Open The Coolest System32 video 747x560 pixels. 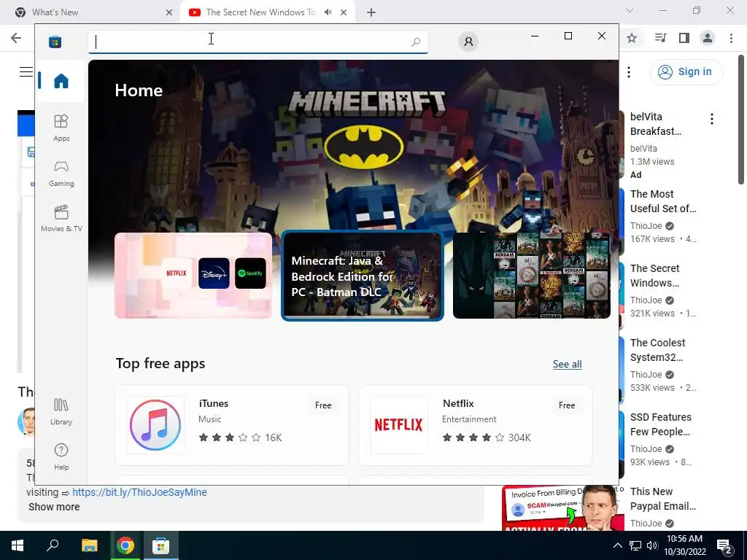[657, 350]
